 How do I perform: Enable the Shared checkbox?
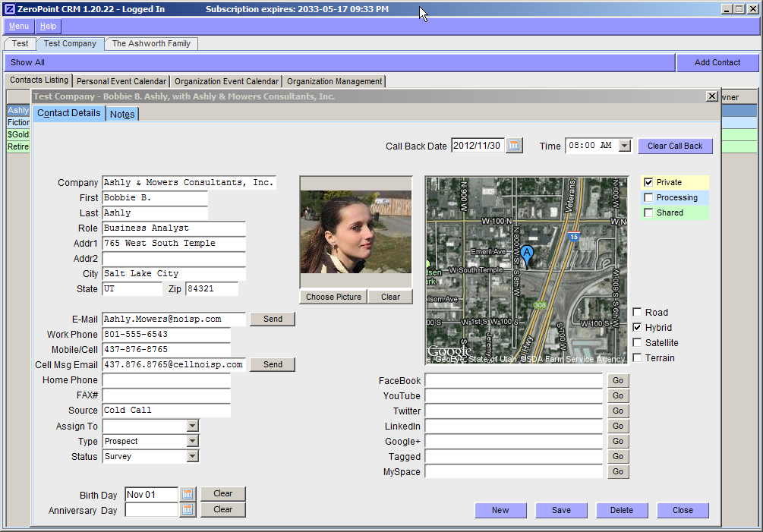click(648, 212)
